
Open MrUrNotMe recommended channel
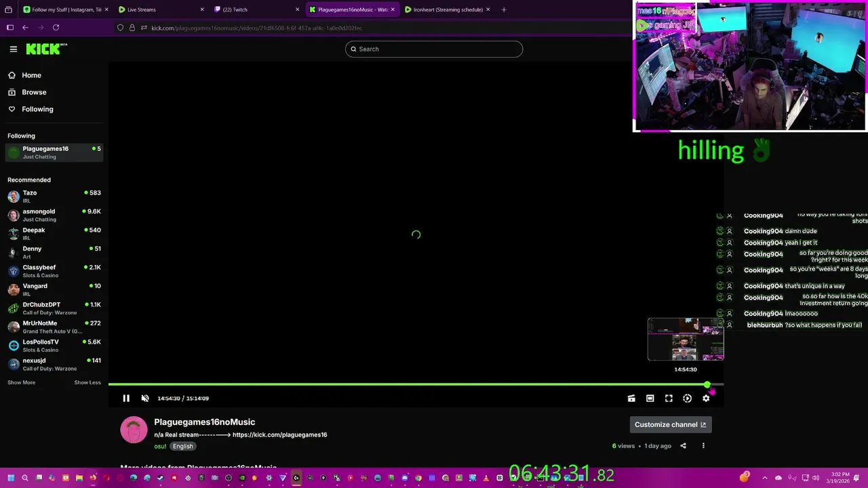[x=54, y=327]
